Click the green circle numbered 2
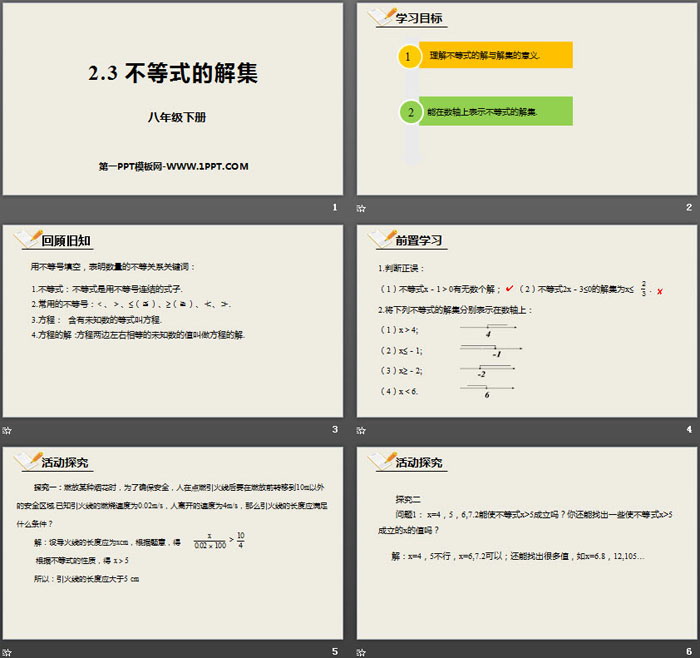This screenshot has height=658, width=700. coord(409,112)
